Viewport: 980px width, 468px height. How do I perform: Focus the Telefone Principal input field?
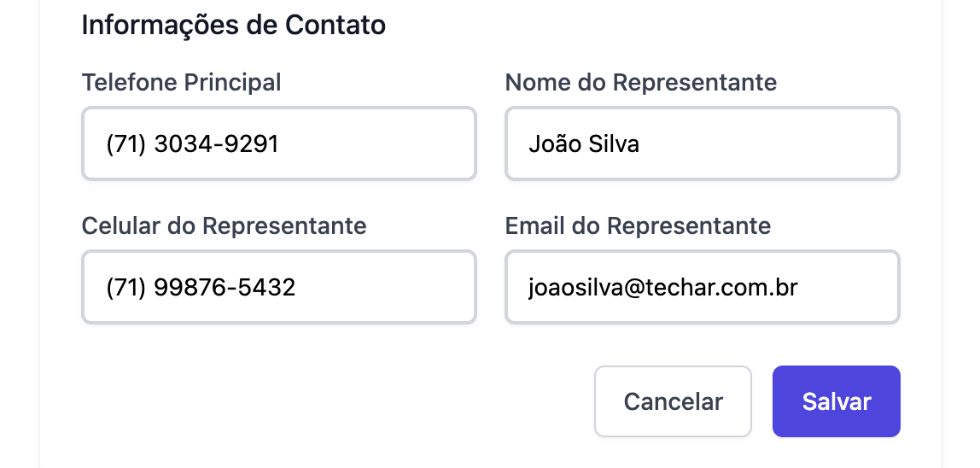tap(278, 143)
